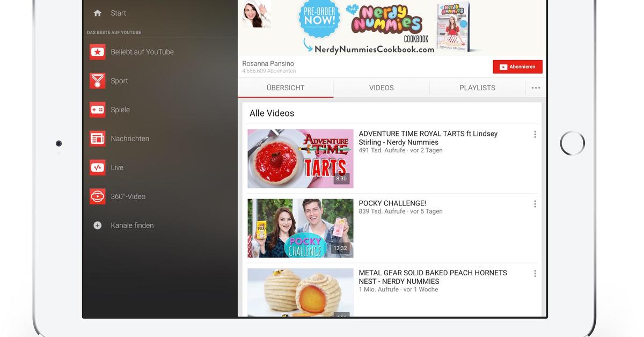Click the Kanäle finden plus icon
The image size is (644, 337).
click(98, 226)
